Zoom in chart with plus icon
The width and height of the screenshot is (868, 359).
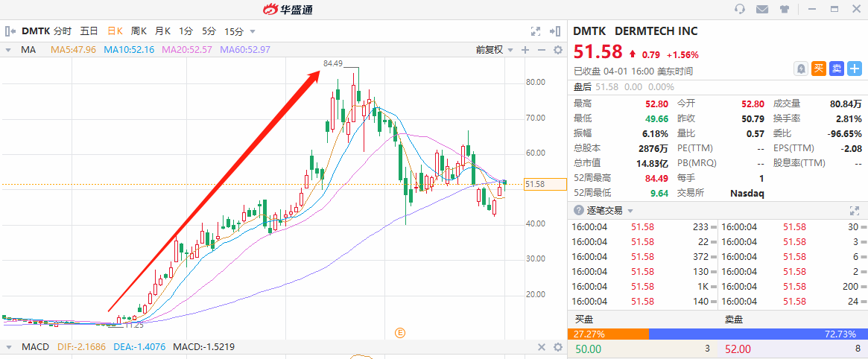point(525,50)
